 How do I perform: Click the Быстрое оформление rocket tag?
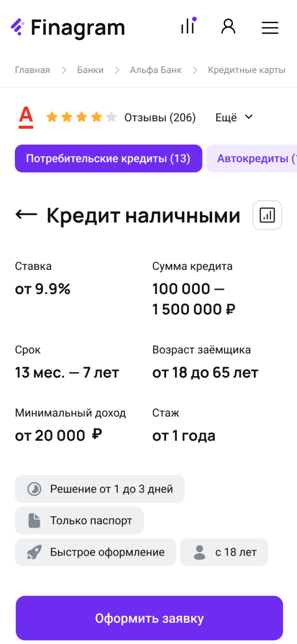[95, 552]
